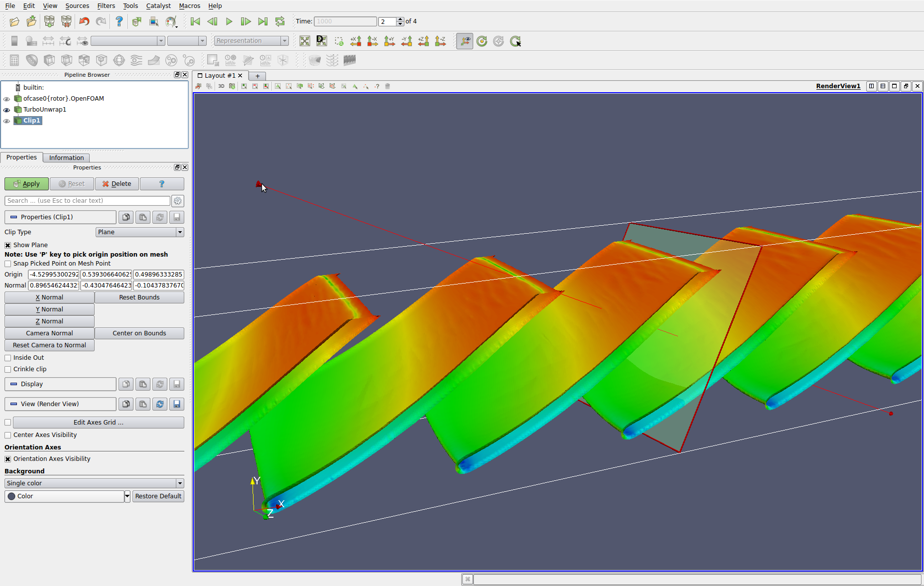Screen dimensions: 924x586
Task: Set view direction to +X
Action: tap(356, 41)
